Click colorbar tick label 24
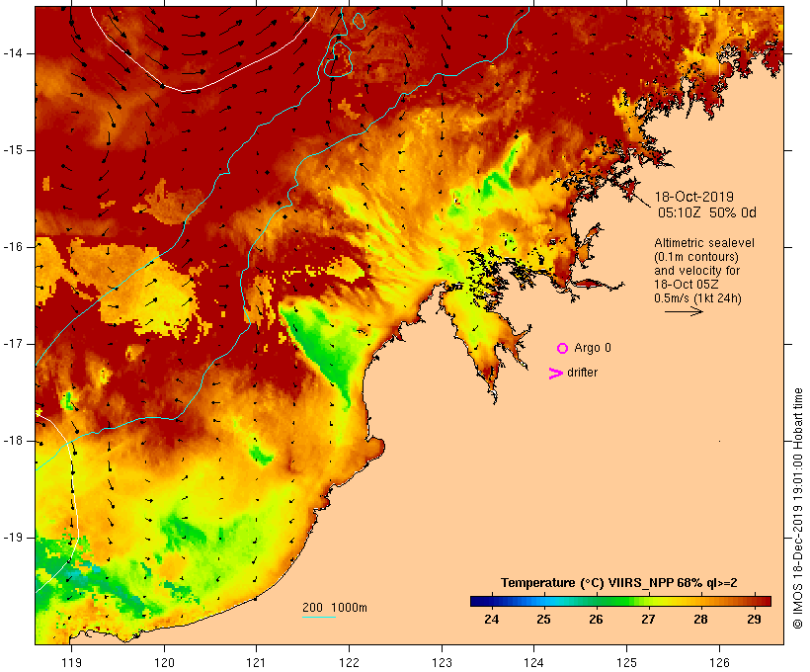The height and width of the screenshot is (672, 810). point(491,620)
